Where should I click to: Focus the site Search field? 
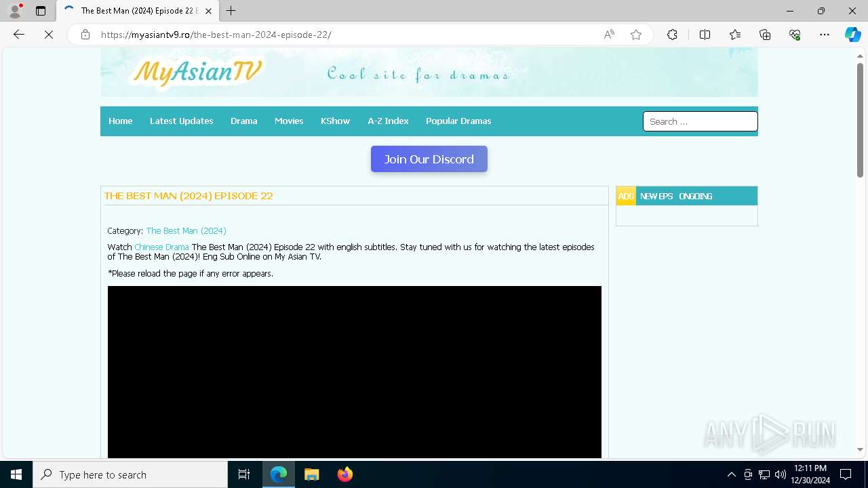click(x=701, y=121)
